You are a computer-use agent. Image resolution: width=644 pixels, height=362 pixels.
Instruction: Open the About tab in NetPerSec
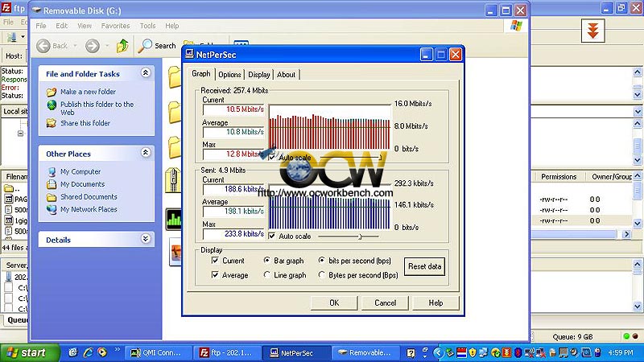[286, 75]
